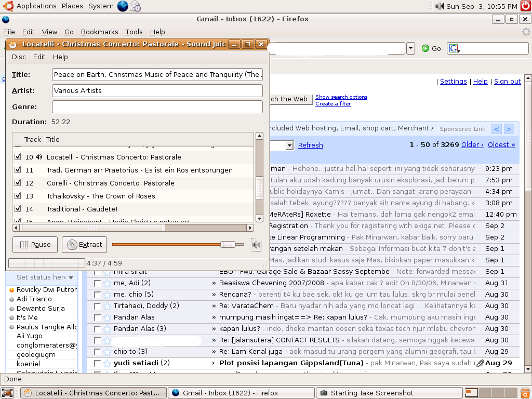This screenshot has height=399, width=532.
Task: Select the Tirtahadi, Doddy email checkbox
Action: click(x=97, y=307)
